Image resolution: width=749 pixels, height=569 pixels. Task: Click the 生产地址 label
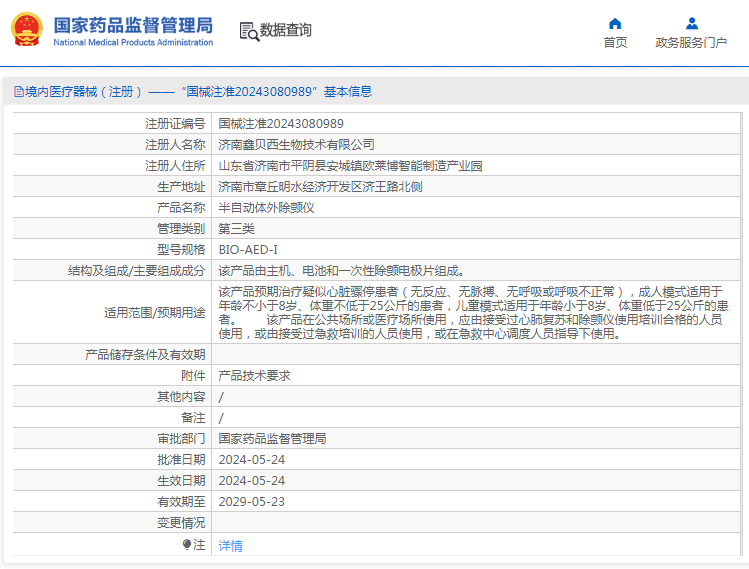coord(181,187)
